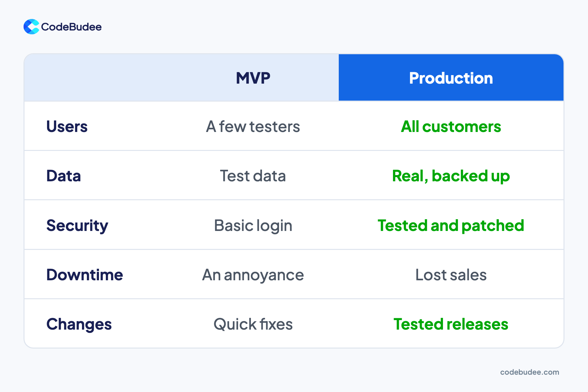The image size is (588, 392).
Task: Click the 'Tested and patched' cell
Action: [x=451, y=226]
